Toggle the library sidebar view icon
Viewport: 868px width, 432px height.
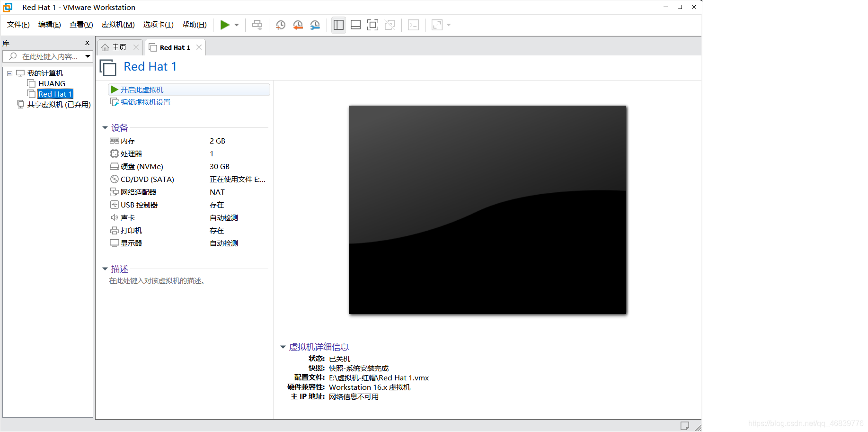pyautogui.click(x=338, y=25)
